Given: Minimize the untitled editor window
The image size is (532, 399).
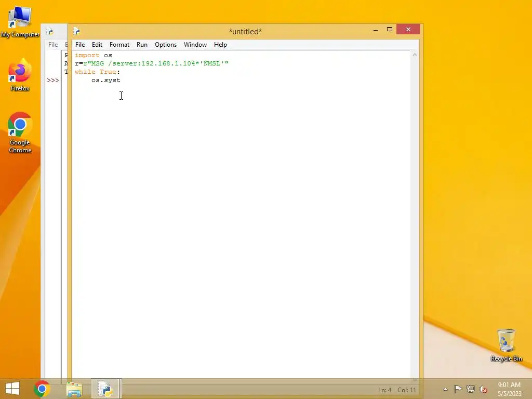Looking at the screenshot, I should click(x=376, y=30).
